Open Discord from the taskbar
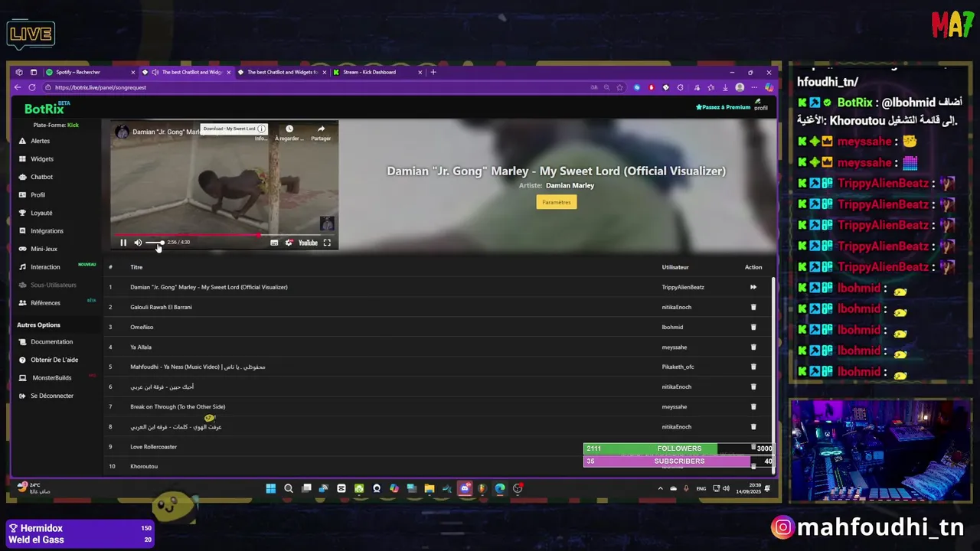This screenshot has height=551, width=980. pos(465,488)
